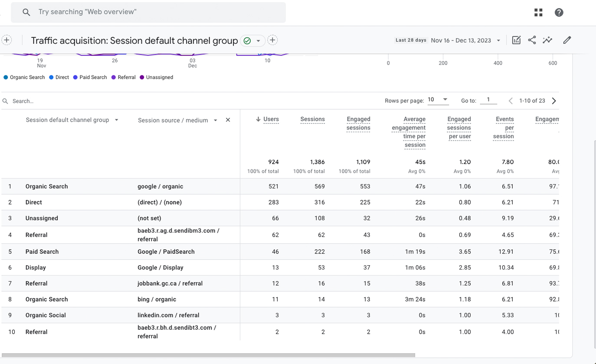The width and height of the screenshot is (596, 364).
Task: Sort table by Engaged sessions column
Action: pos(358,123)
